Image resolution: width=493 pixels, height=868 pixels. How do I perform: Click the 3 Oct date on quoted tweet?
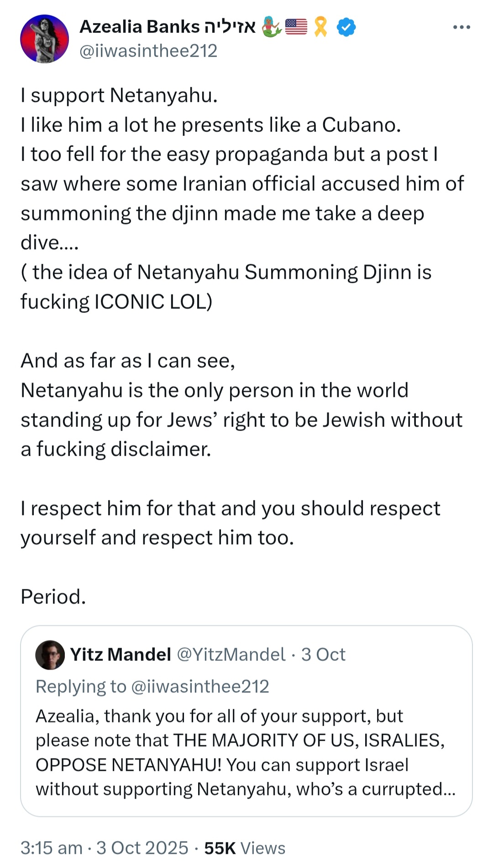(323, 655)
